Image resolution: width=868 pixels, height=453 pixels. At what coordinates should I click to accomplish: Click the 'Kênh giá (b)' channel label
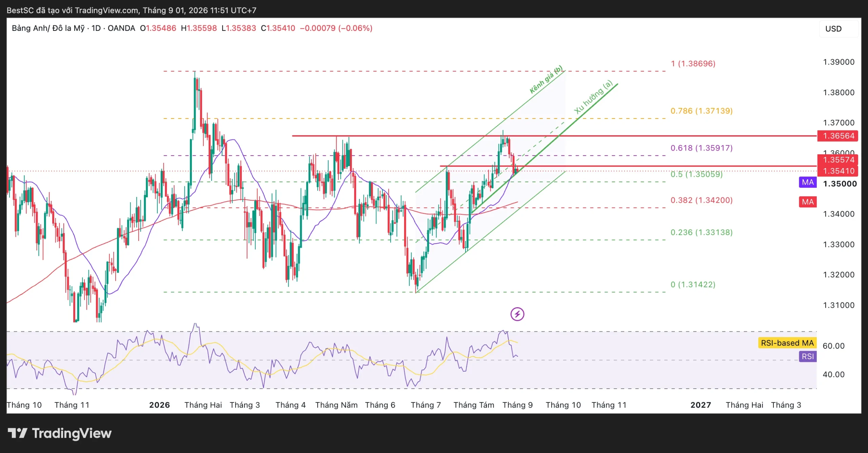(x=546, y=80)
